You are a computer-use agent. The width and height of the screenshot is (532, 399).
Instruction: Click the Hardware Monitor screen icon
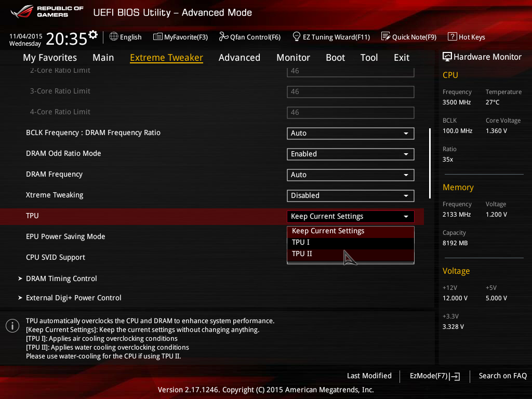pos(447,57)
